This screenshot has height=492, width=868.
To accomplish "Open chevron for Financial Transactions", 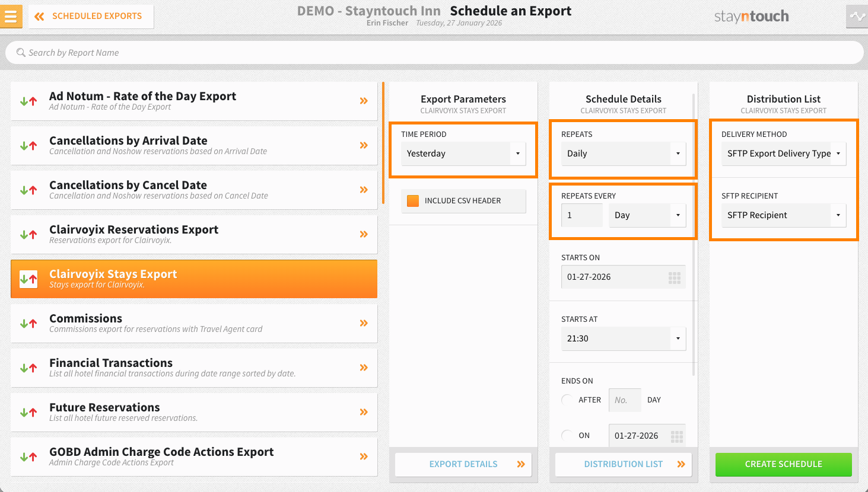I will (364, 368).
